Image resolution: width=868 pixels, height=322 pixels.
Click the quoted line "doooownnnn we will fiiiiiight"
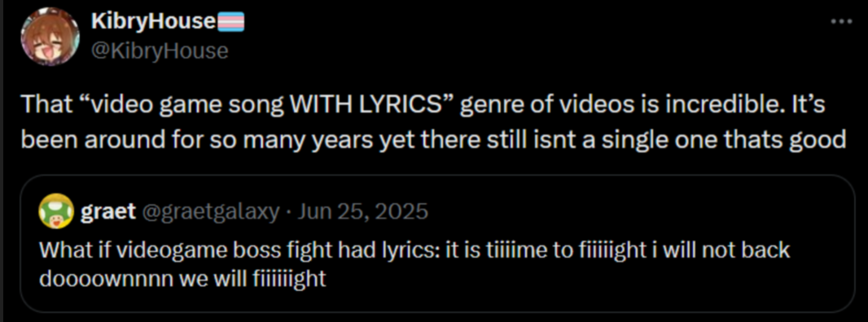point(182,279)
